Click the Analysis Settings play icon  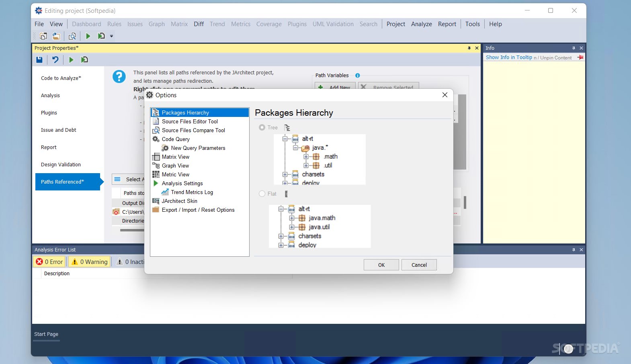click(156, 183)
